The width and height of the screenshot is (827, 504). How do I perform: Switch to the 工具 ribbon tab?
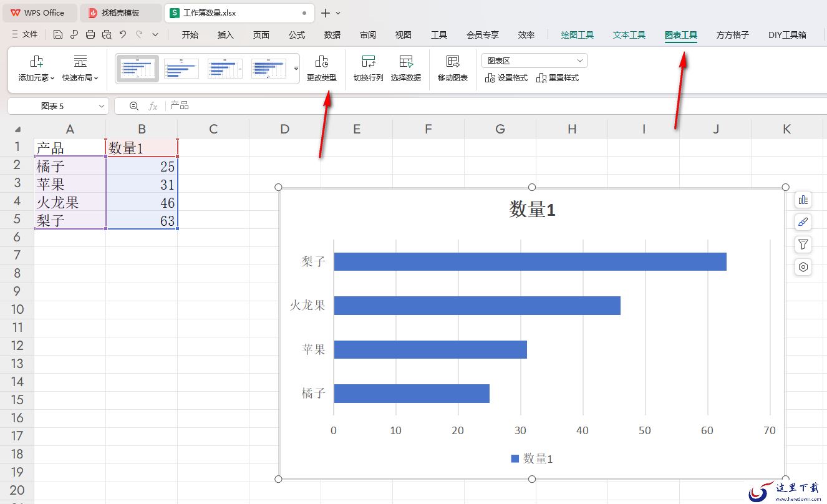pyautogui.click(x=439, y=35)
